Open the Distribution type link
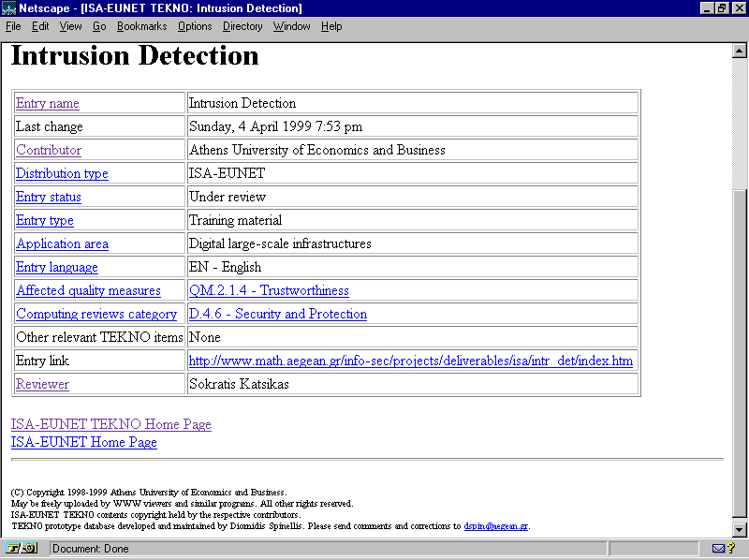 62,173
